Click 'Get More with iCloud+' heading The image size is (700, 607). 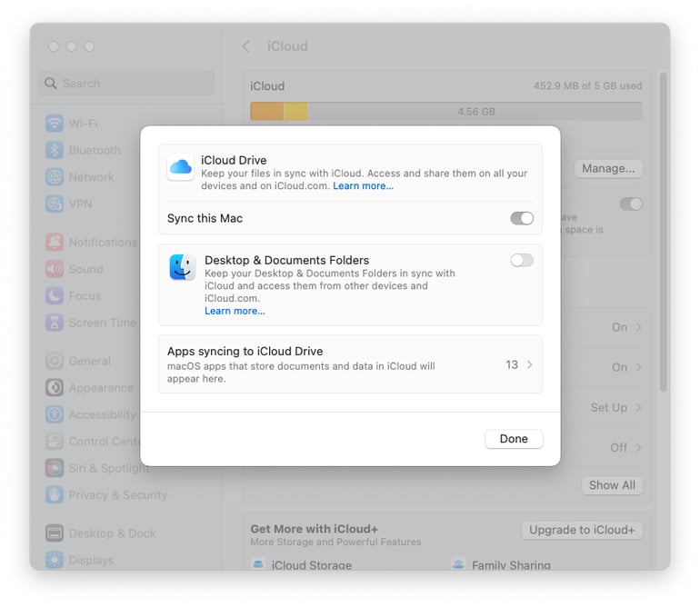315,529
